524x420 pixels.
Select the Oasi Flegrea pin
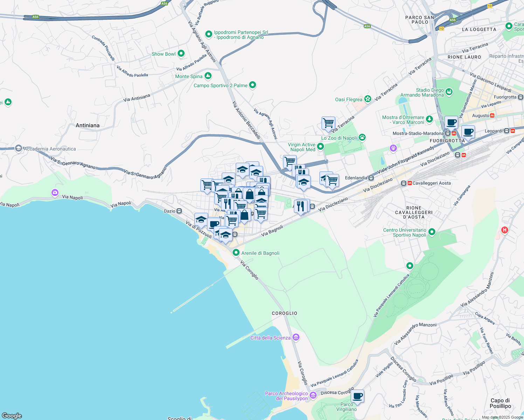pyautogui.click(x=367, y=99)
